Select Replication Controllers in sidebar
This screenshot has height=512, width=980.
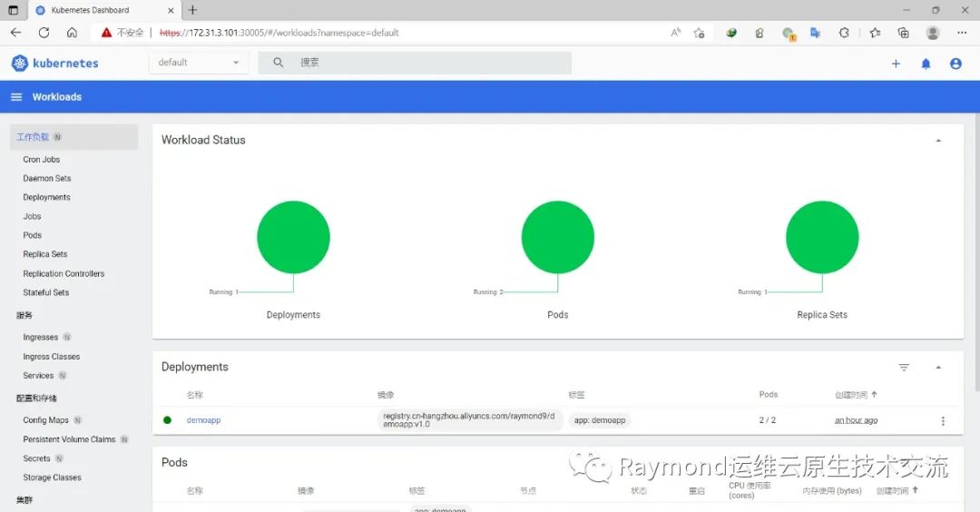point(64,274)
